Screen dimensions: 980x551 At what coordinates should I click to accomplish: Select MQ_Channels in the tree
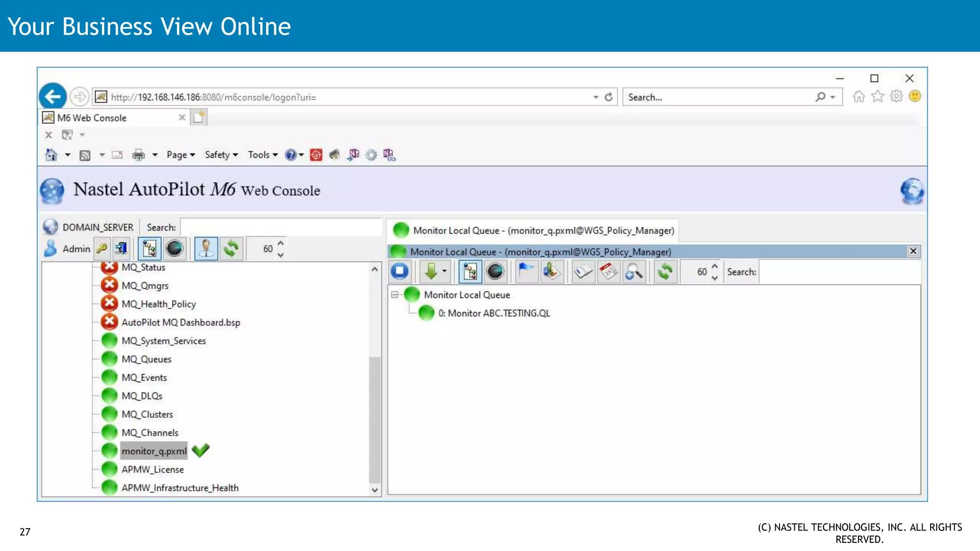click(150, 432)
